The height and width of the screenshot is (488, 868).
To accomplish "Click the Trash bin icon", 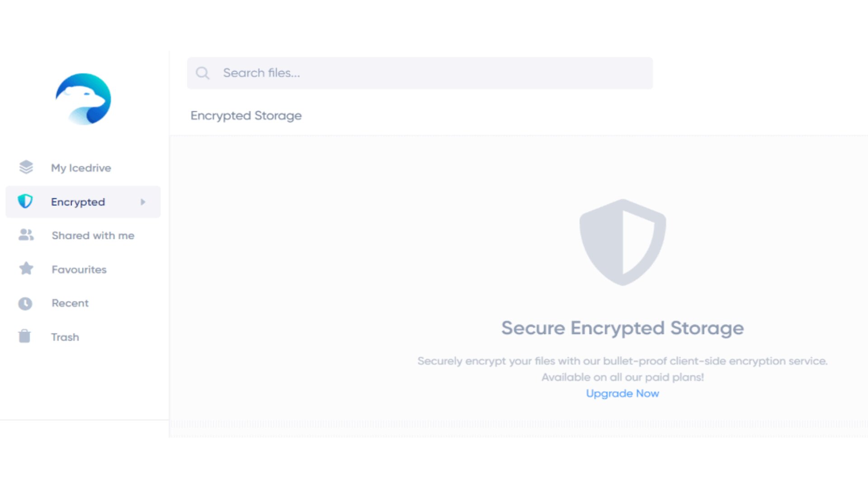I will pyautogui.click(x=24, y=336).
